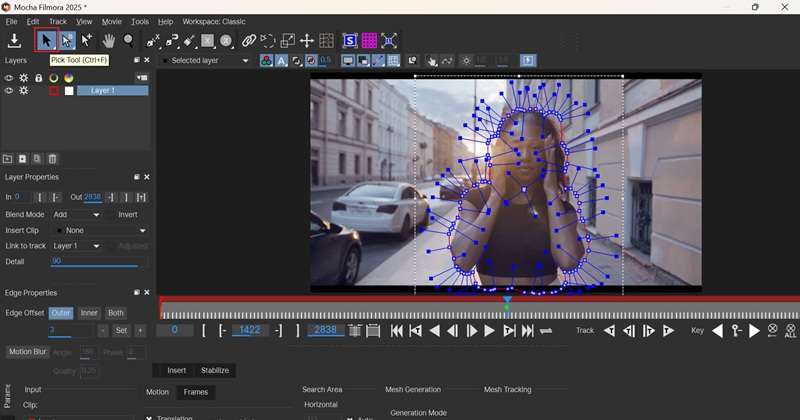Click the Save/export download icon
The height and width of the screenshot is (420, 800).
(14, 40)
